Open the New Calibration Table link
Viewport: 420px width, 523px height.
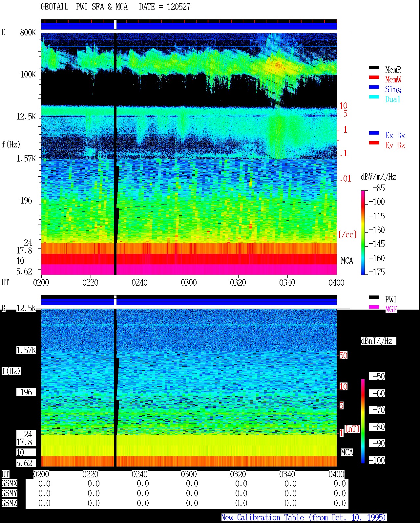pyautogui.click(x=304, y=517)
